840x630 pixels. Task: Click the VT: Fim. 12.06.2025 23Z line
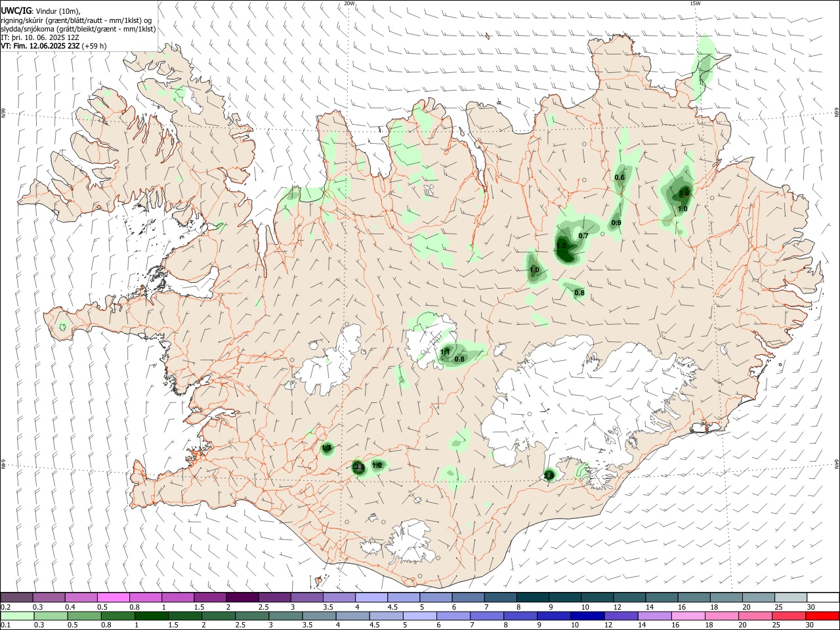pos(54,46)
